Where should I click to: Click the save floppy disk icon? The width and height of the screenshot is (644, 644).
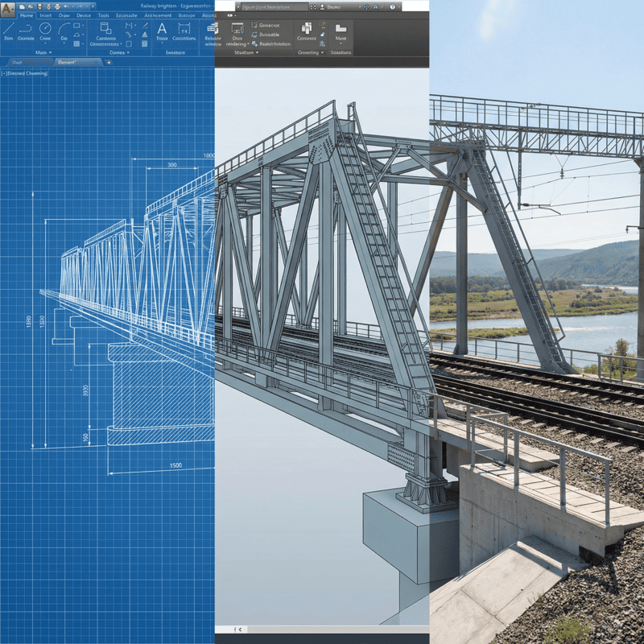[39, 6]
